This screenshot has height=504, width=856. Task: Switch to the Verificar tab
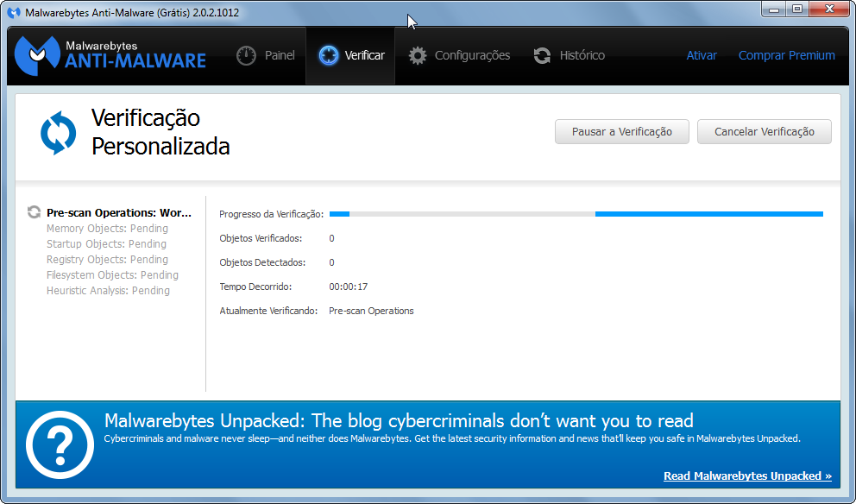click(350, 56)
